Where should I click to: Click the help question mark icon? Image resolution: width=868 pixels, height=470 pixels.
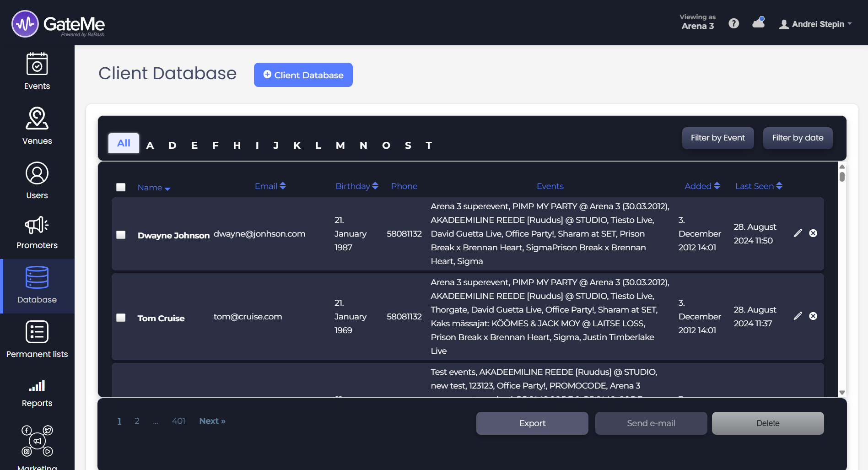[733, 24]
